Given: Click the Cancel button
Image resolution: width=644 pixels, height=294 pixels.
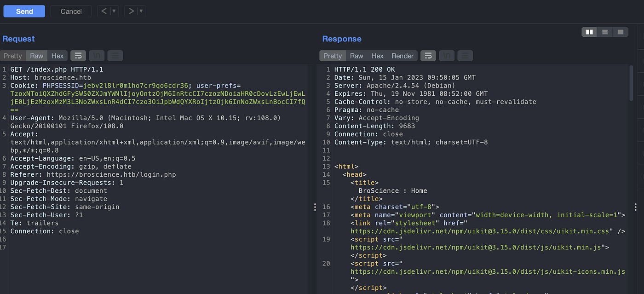Looking at the screenshot, I should [71, 11].
